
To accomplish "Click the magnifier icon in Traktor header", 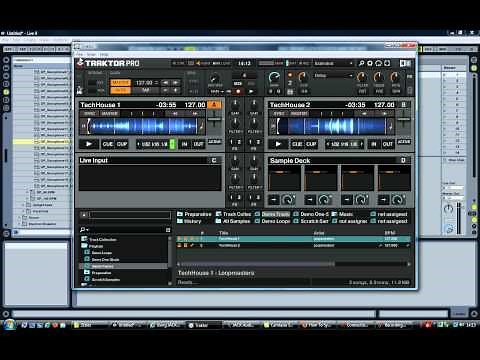I will point(361,63).
